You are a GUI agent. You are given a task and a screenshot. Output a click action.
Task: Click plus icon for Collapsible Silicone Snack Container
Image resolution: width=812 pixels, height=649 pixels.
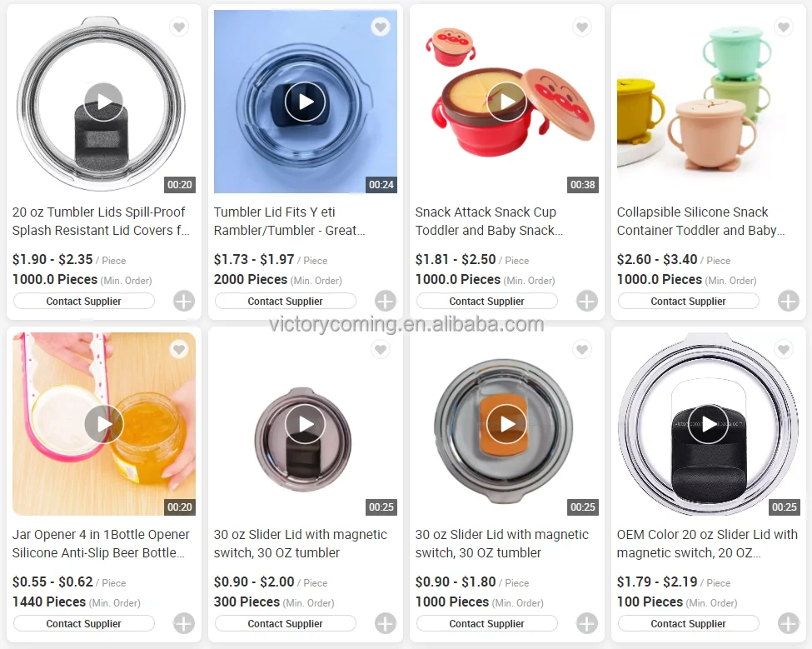click(x=788, y=301)
